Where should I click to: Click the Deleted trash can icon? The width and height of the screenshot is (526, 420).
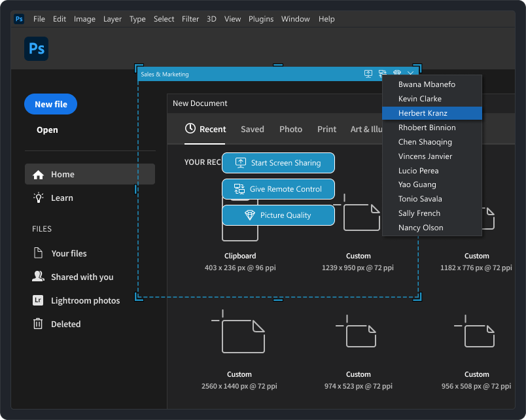click(39, 324)
